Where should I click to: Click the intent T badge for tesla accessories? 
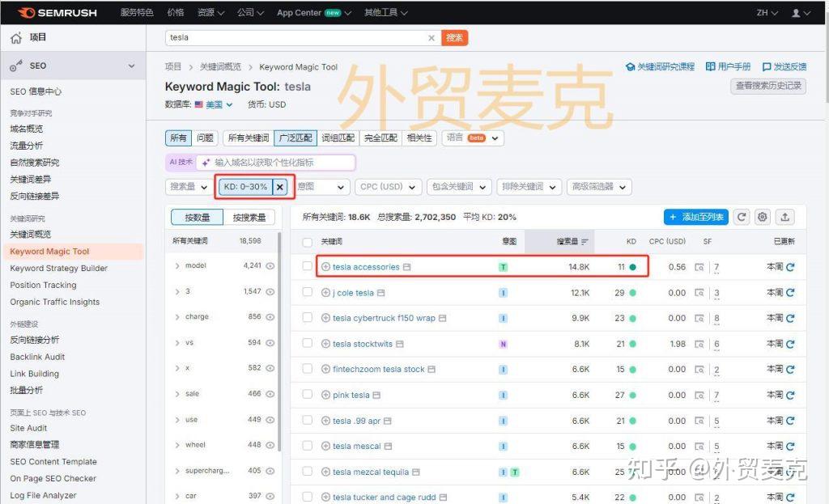503,267
